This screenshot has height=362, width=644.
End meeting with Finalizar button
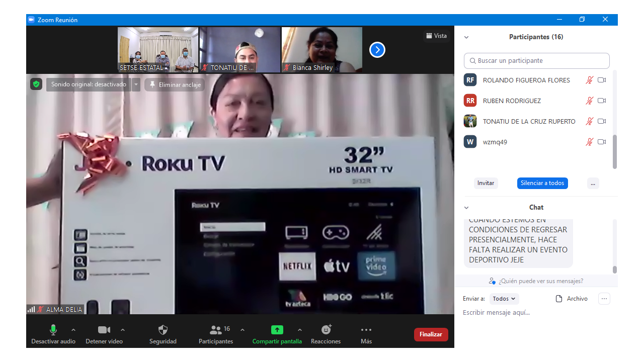431,334
